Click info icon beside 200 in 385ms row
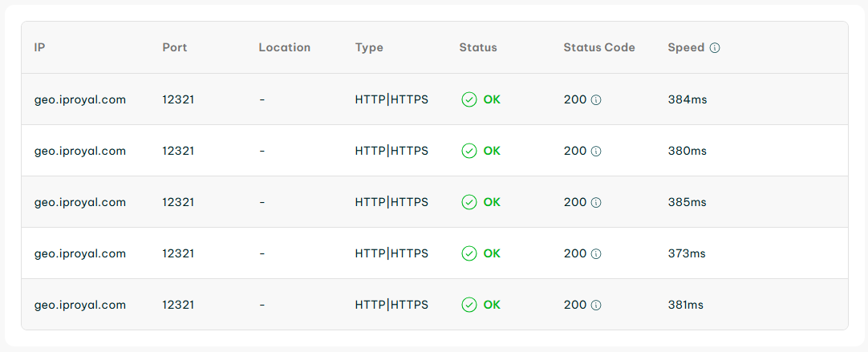The width and height of the screenshot is (868, 352). (596, 203)
